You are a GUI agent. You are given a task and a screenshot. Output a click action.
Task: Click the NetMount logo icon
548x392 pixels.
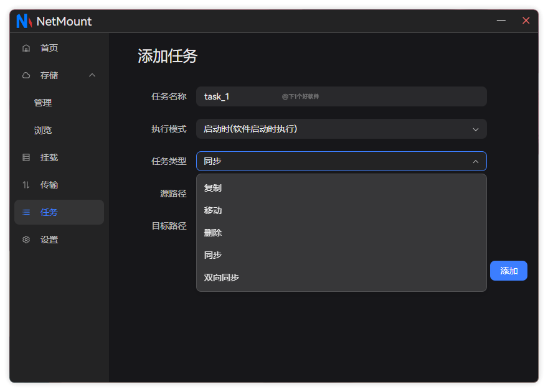(x=24, y=21)
